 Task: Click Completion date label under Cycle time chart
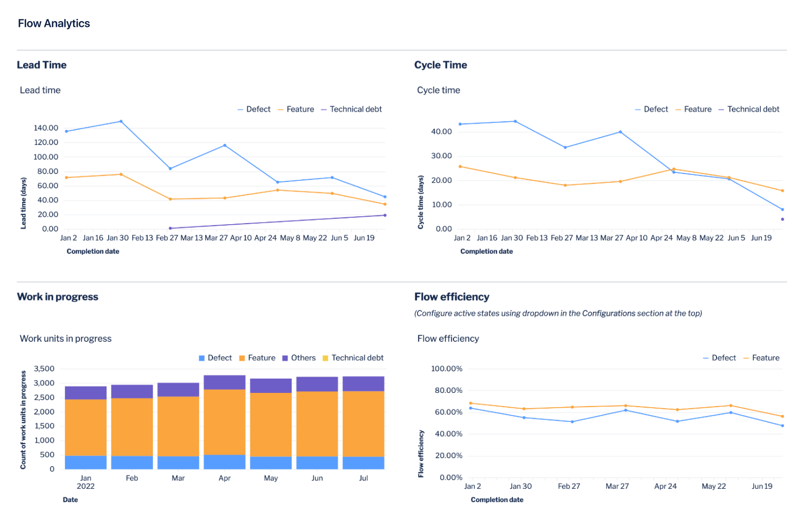pyautogui.click(x=487, y=252)
